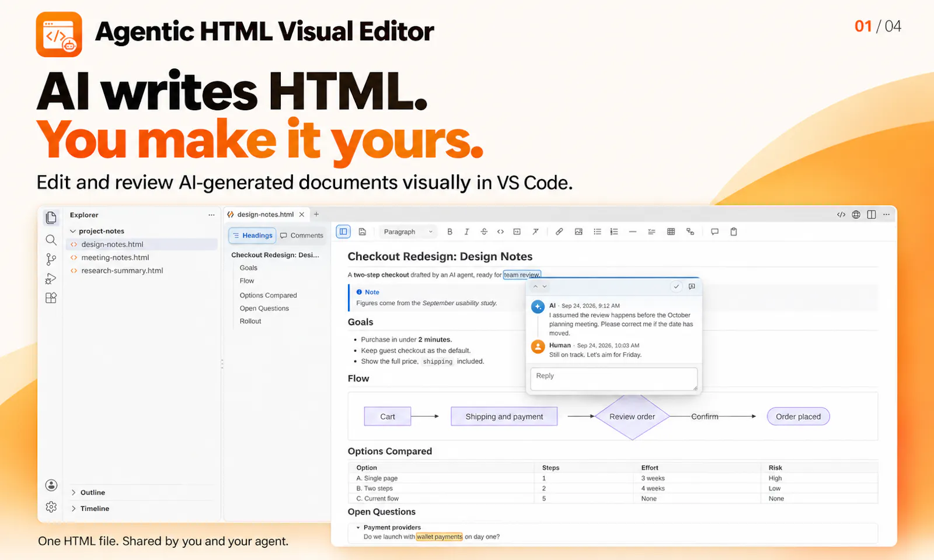Open the Manage gear icon in activity bar
This screenshot has height=560, width=934.
[x=51, y=507]
